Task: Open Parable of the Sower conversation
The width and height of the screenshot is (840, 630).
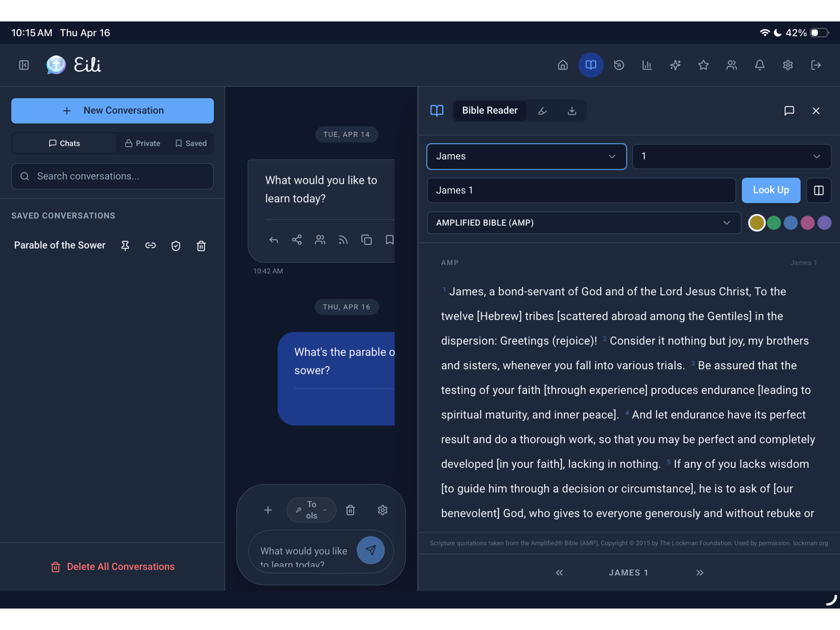Action: [x=60, y=245]
